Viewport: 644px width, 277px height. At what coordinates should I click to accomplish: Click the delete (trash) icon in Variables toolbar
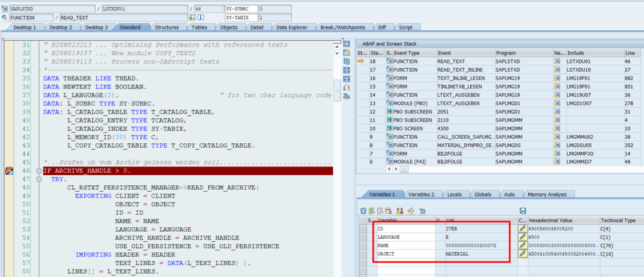click(363, 211)
